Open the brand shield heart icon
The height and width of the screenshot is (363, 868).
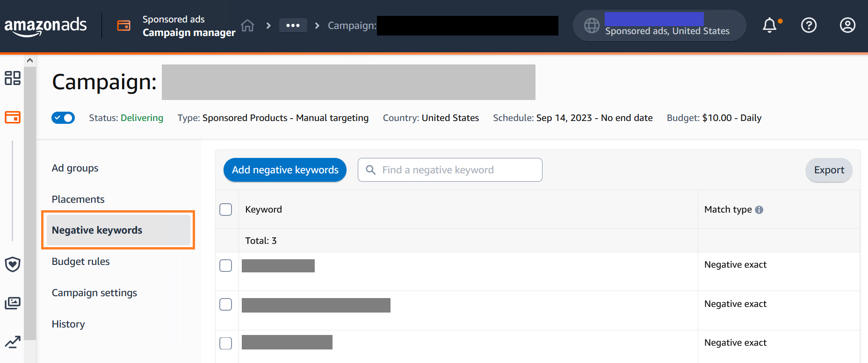13,264
